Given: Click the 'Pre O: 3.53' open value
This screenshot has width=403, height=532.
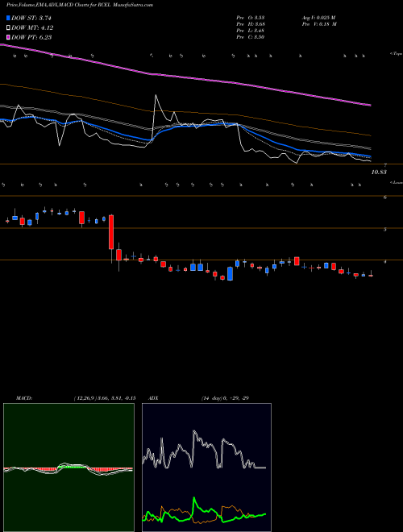Looking at the screenshot, I should 251,18.
